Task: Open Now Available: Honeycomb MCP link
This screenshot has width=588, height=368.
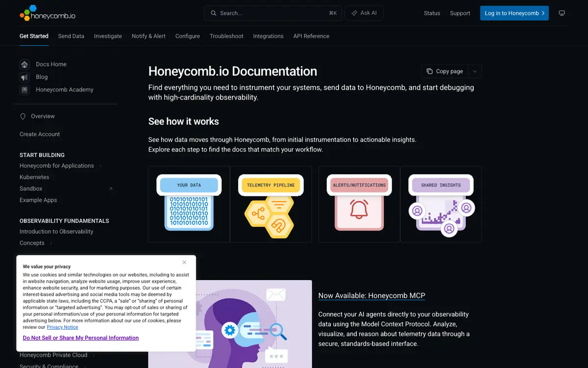Action: point(372,296)
